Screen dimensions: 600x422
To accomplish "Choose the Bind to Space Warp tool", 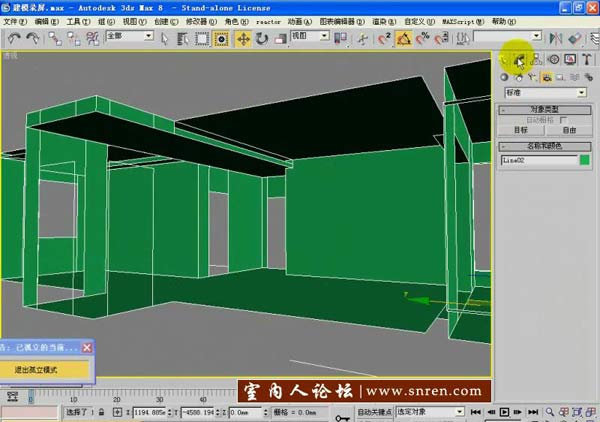I will 93,38.
